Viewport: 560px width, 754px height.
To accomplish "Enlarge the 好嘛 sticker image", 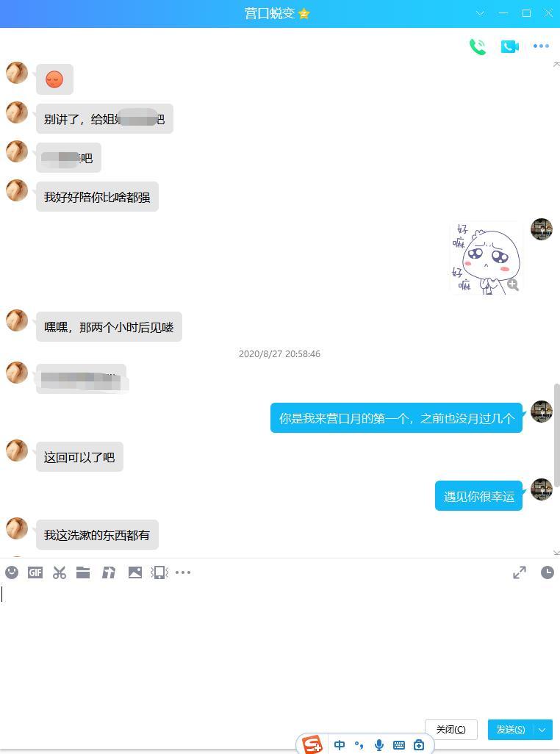I will point(513,284).
